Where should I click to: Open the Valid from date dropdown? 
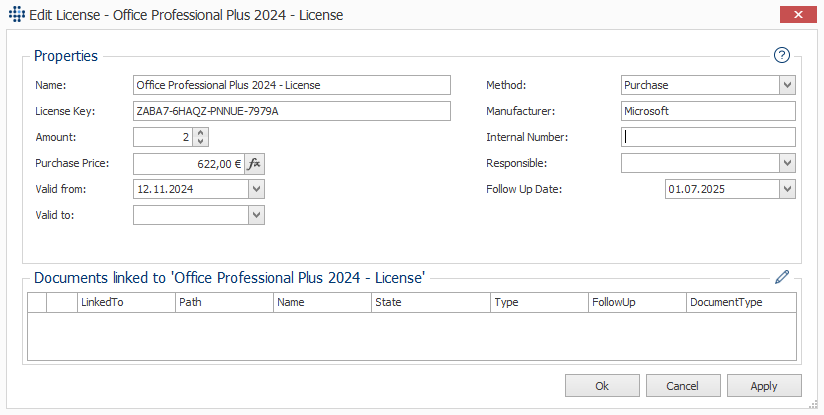256,189
